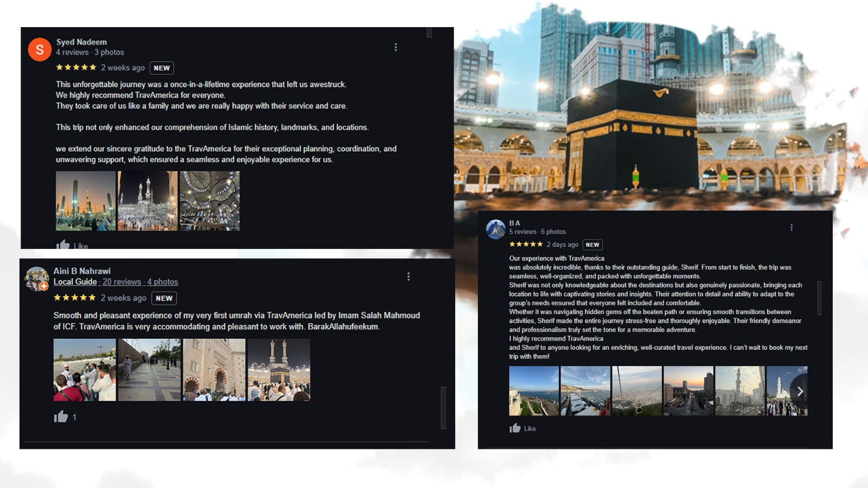Click '5 reviews · 6 photos' under B A
The width and height of the screenshot is (868, 488).
(537, 232)
